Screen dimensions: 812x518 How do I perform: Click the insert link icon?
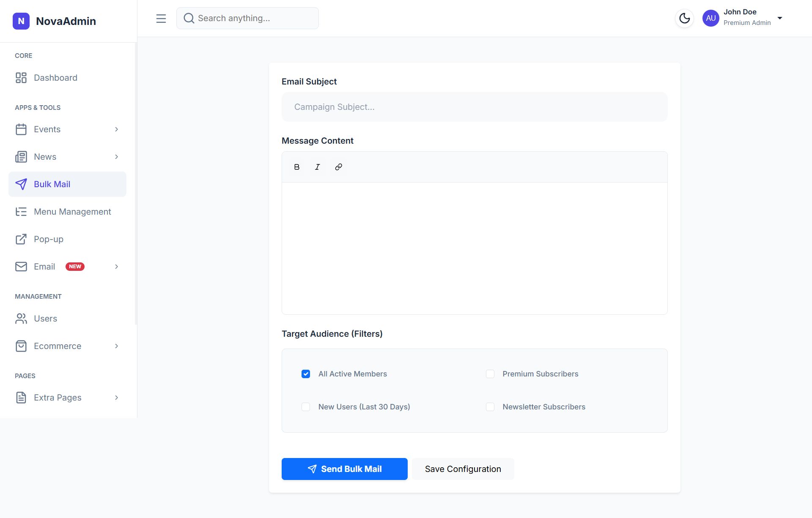pyautogui.click(x=338, y=167)
